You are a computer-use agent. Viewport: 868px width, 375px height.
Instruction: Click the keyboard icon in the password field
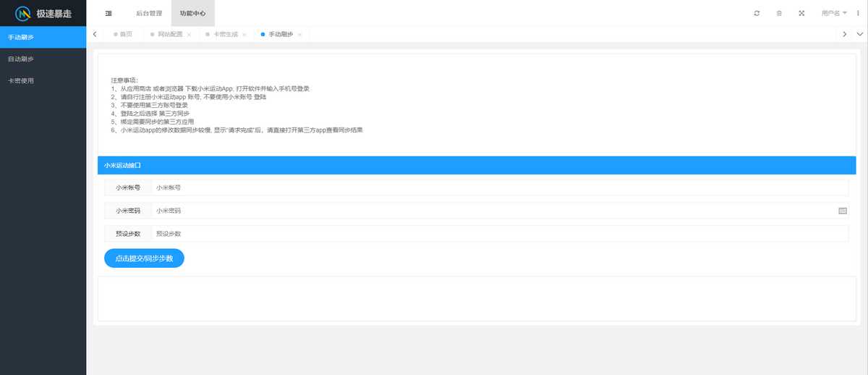pos(842,211)
